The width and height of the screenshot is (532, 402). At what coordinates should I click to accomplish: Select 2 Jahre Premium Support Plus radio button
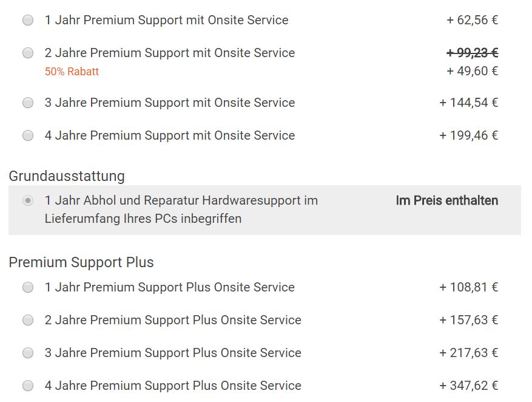[x=28, y=320]
